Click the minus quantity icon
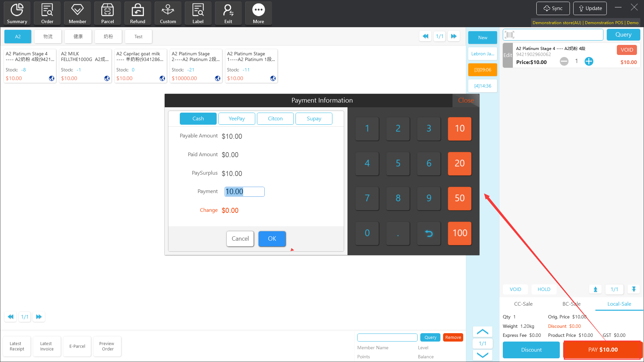 pos(564,61)
